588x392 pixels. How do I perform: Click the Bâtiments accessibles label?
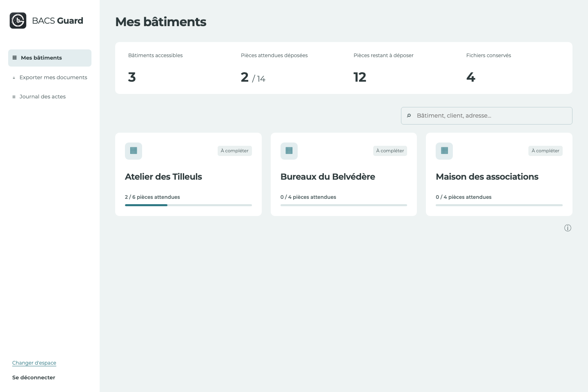155,56
